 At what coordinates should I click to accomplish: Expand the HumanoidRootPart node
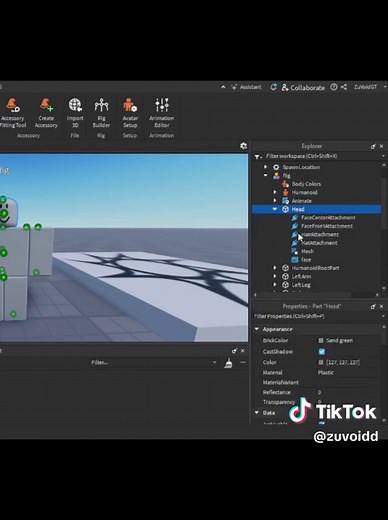pos(275,268)
